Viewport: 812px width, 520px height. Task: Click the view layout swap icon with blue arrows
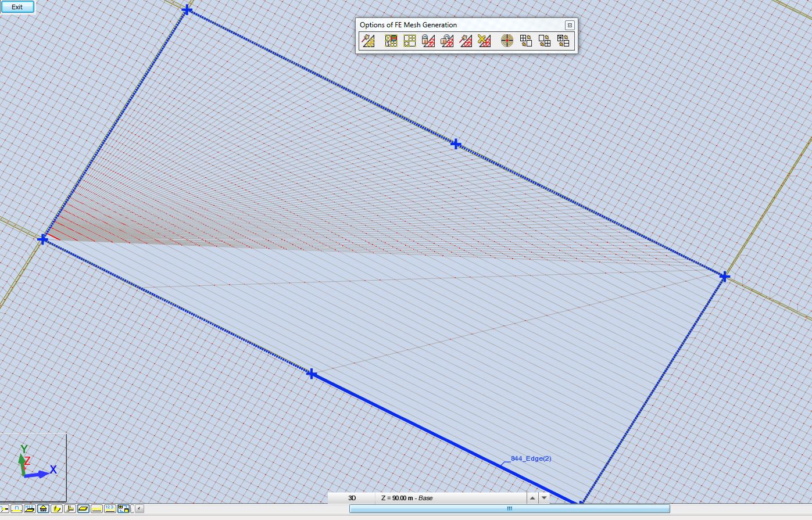pyautogui.click(x=123, y=509)
